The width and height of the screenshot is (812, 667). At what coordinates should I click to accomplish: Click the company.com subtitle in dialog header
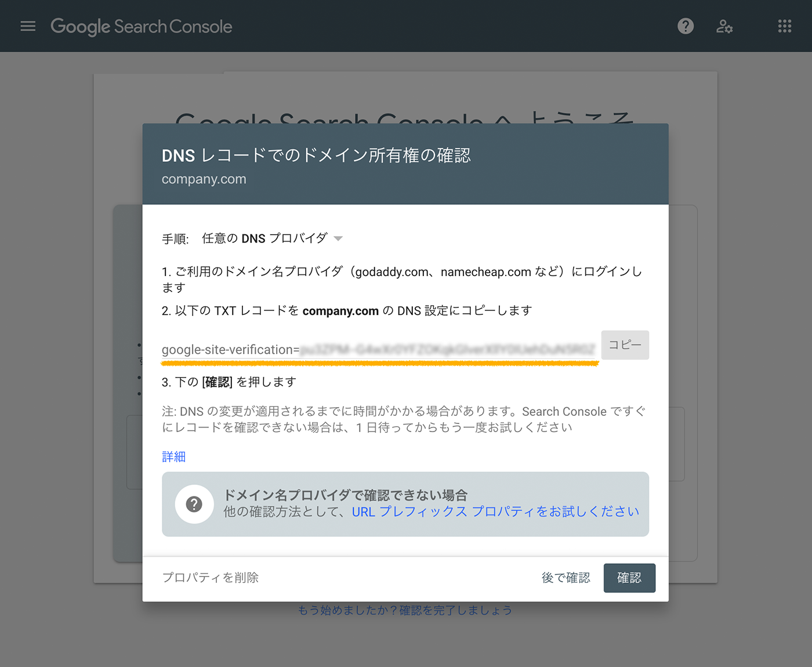[x=204, y=179]
